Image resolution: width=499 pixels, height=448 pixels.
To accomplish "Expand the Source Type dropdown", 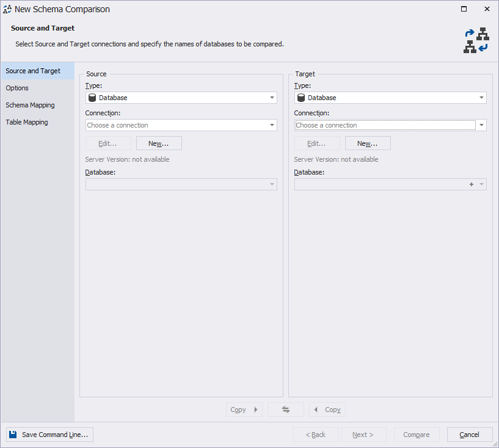I will 272,98.
